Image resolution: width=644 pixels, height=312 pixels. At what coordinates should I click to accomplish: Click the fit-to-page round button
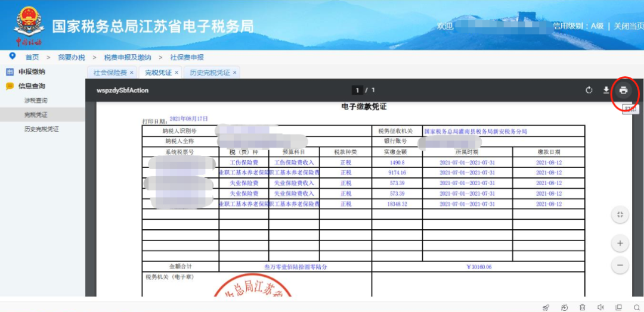pyautogui.click(x=620, y=215)
